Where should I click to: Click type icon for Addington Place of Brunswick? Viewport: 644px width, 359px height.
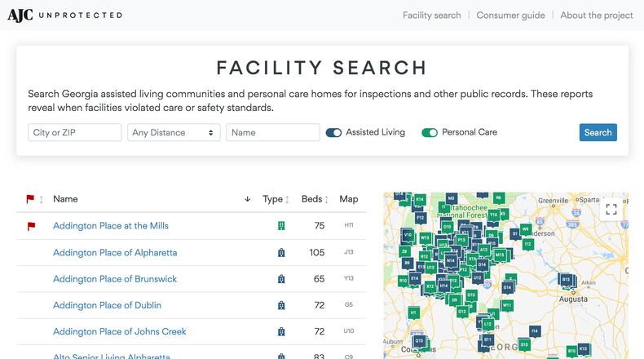(281, 279)
